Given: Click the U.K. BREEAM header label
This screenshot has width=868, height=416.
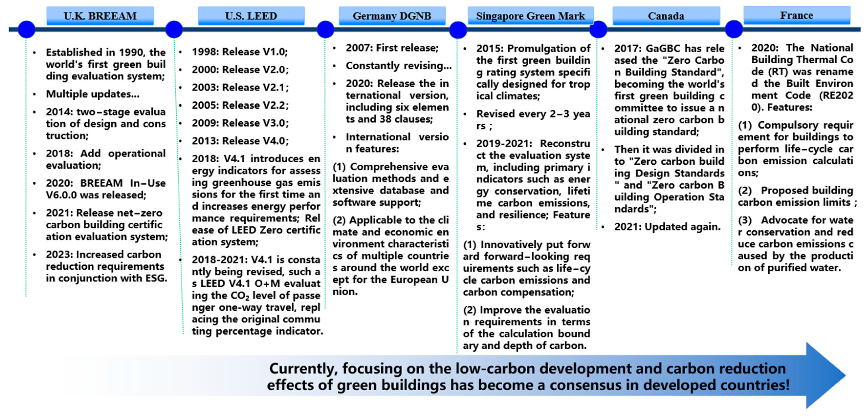Looking at the screenshot, I should [x=100, y=16].
